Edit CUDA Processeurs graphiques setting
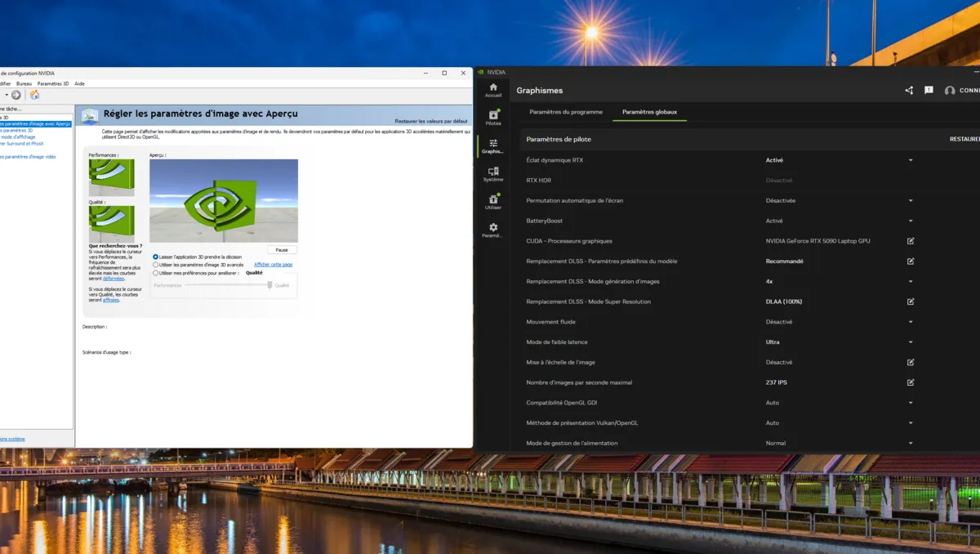Viewport: 980px width, 554px height. [911, 241]
